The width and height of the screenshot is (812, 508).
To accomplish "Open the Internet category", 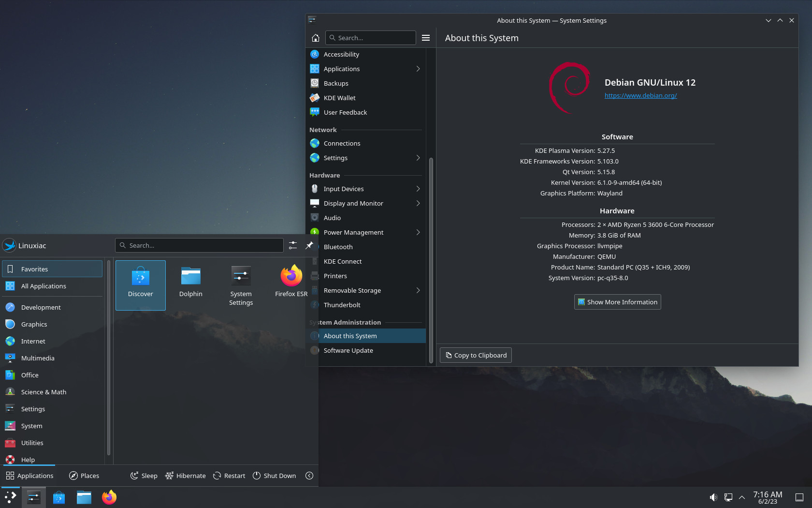I will tap(52, 341).
